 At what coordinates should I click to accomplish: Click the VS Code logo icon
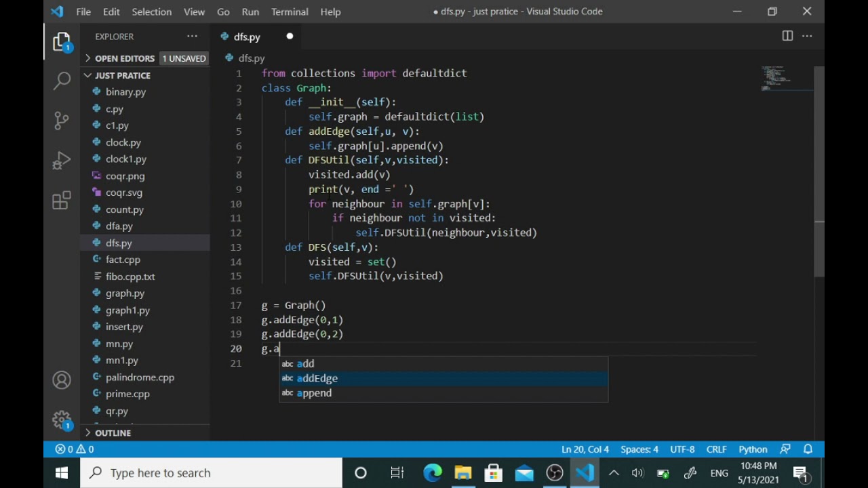(57, 12)
